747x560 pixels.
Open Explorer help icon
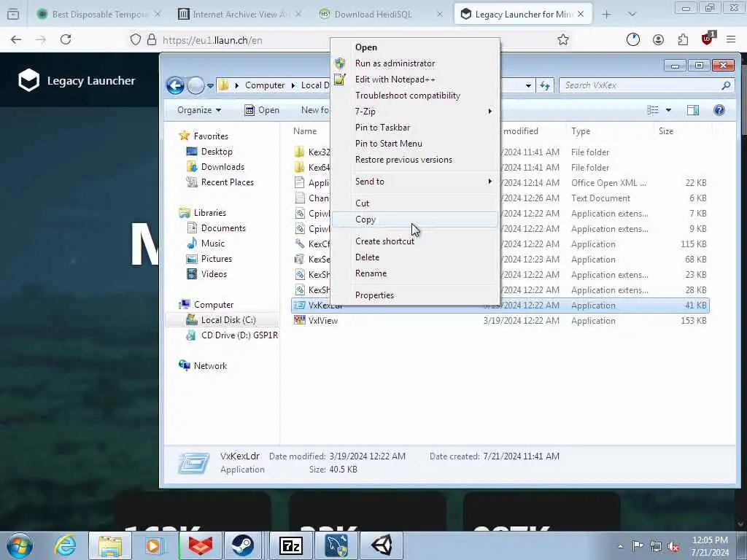pyautogui.click(x=719, y=111)
